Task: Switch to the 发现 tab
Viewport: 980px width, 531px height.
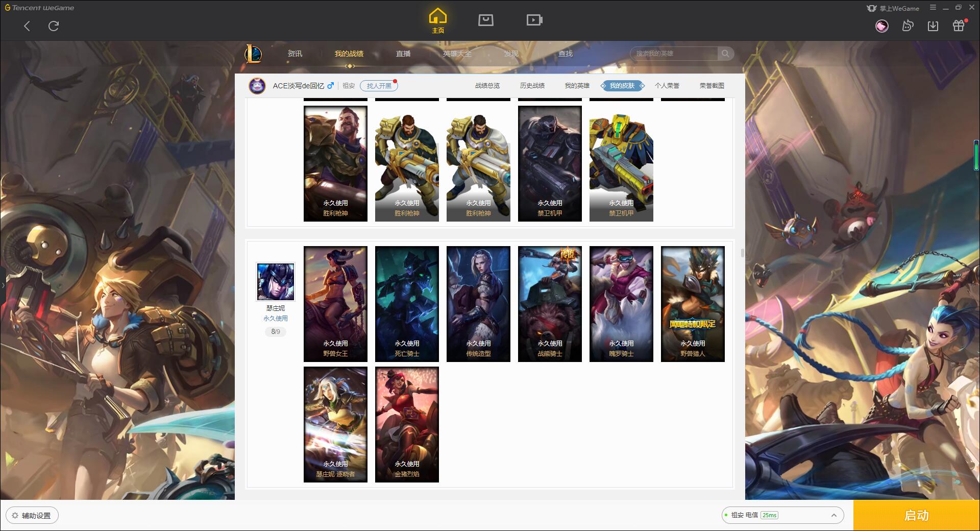Action: [511, 54]
